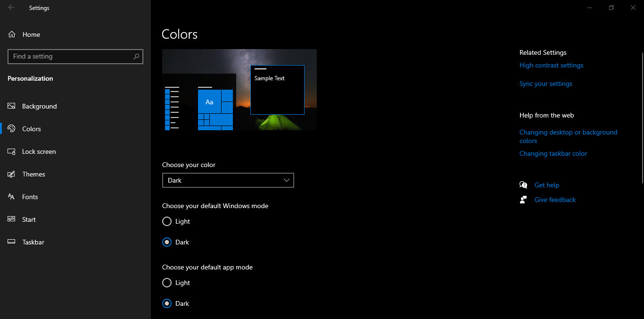The height and width of the screenshot is (319, 644).
Task: Expand the color mode selector showing Dark
Action: point(228,180)
